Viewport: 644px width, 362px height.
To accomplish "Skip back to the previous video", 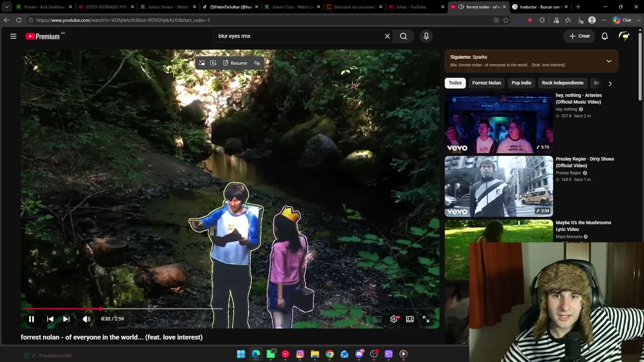I will point(50,319).
